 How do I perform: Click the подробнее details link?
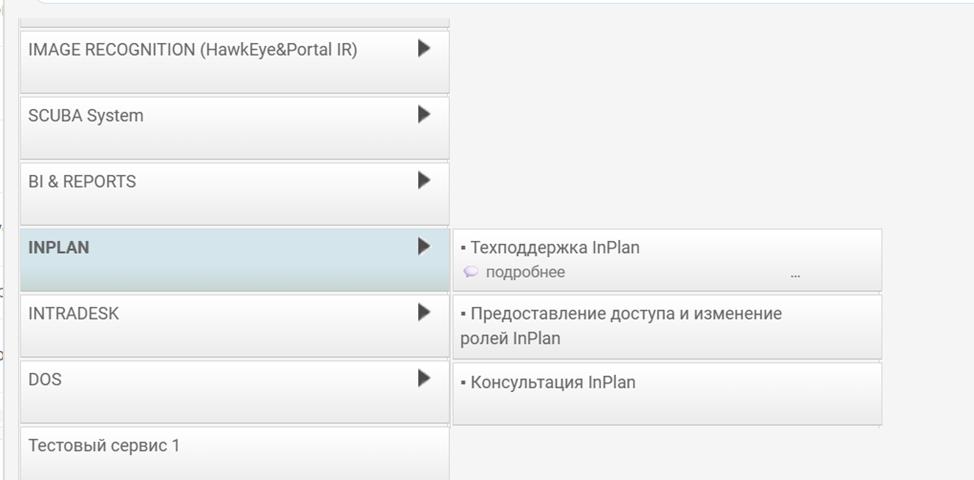[x=525, y=272]
